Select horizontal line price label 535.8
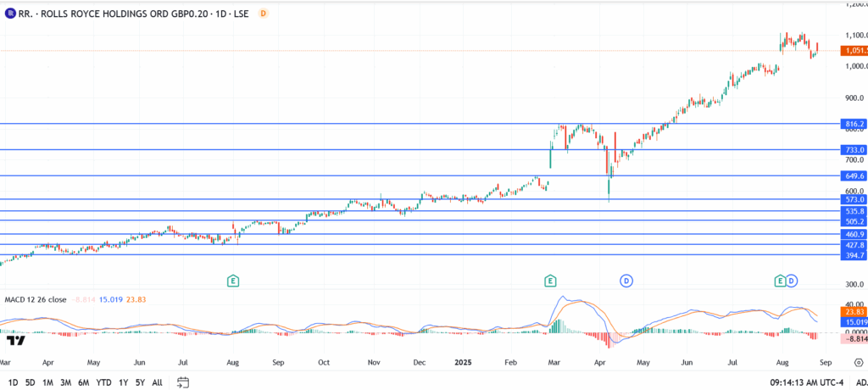The width and height of the screenshot is (868, 390). 854,211
